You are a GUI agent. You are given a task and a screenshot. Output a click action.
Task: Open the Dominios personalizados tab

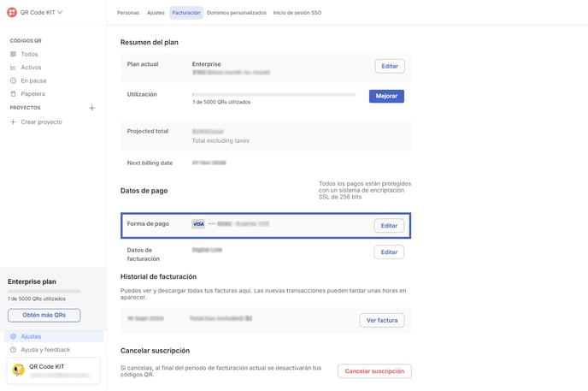pyautogui.click(x=236, y=13)
